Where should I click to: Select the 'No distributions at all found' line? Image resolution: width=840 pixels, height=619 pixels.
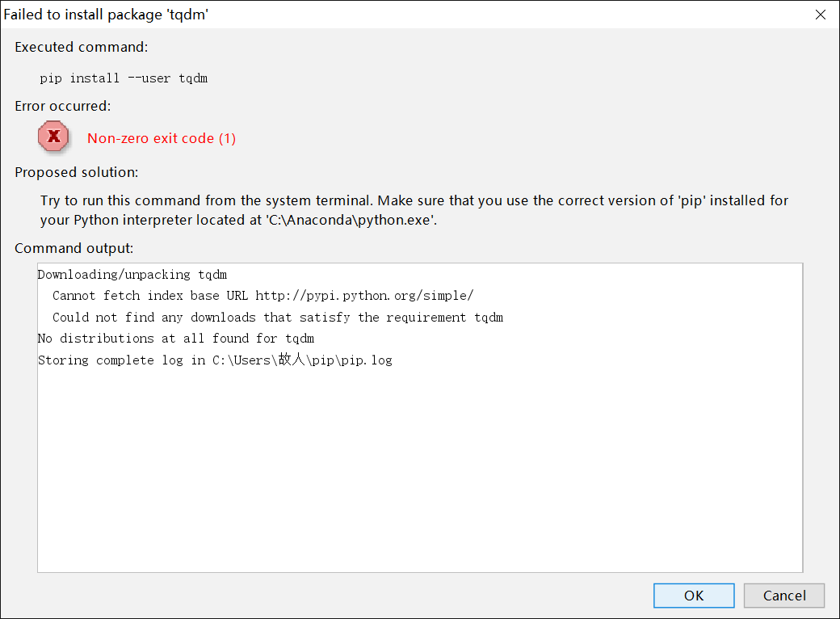[x=178, y=338]
